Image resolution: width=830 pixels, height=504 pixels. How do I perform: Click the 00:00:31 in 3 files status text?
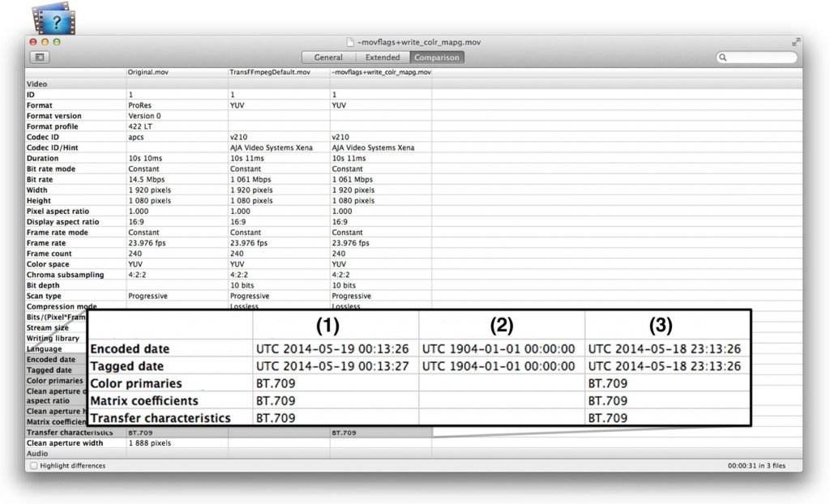click(756, 465)
